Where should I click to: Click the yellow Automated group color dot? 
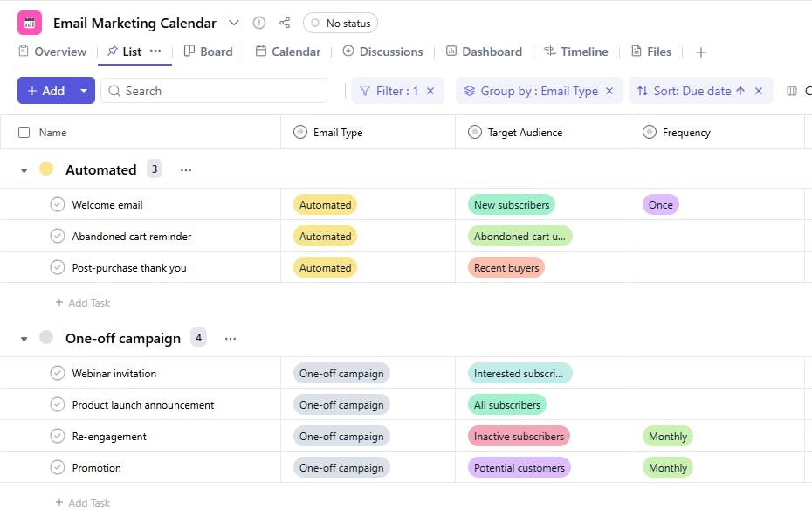point(46,169)
